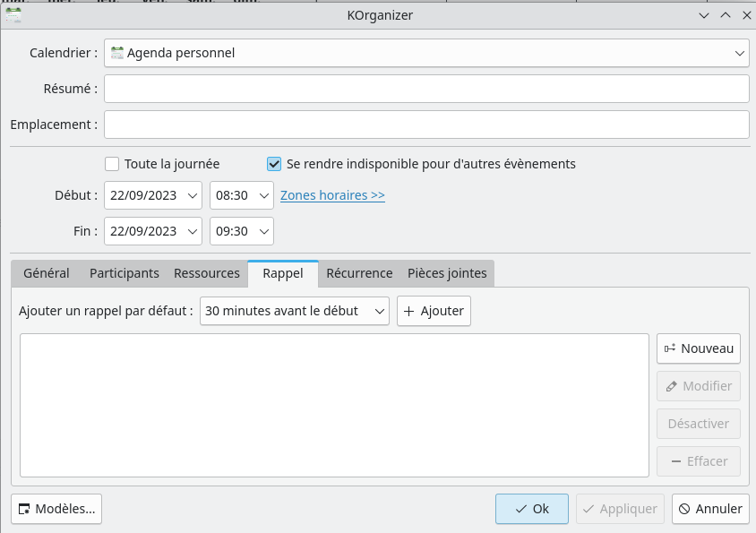Click the KOrganizer app icon in title bar
The image size is (756, 533).
(13, 14)
